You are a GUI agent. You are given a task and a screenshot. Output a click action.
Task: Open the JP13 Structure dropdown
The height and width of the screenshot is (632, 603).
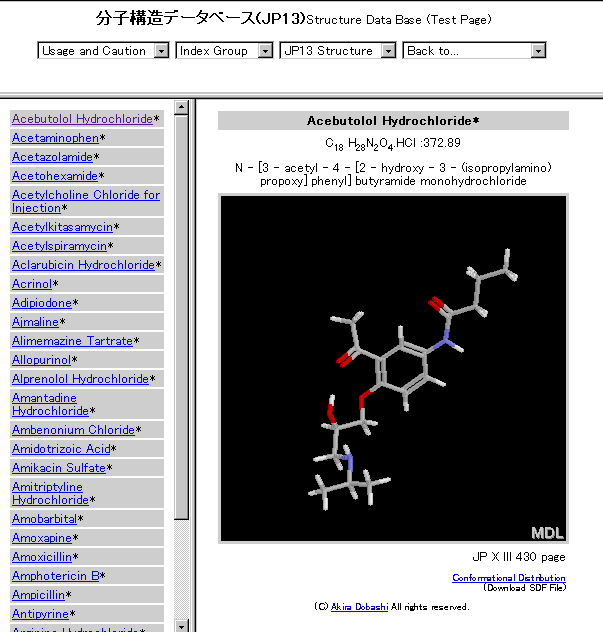coord(337,51)
